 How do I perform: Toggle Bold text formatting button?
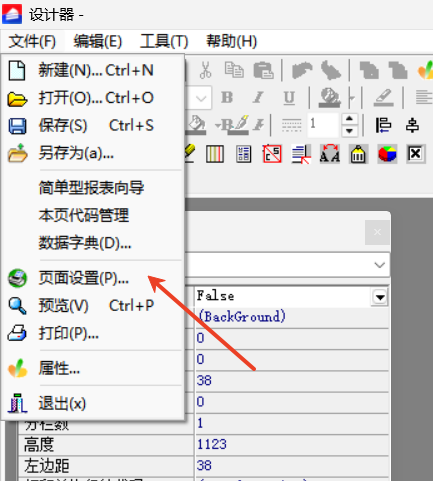point(227,97)
